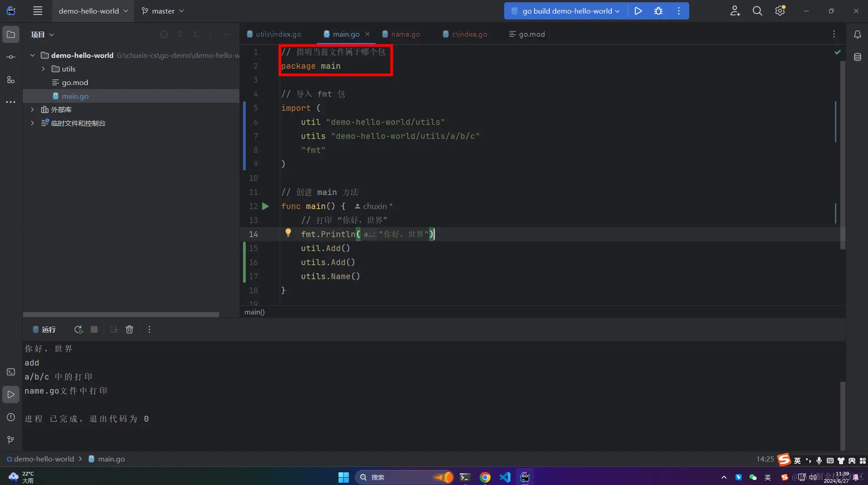868x485 pixels.
Task: Click the editor vertical scrollbar
Action: (843, 155)
